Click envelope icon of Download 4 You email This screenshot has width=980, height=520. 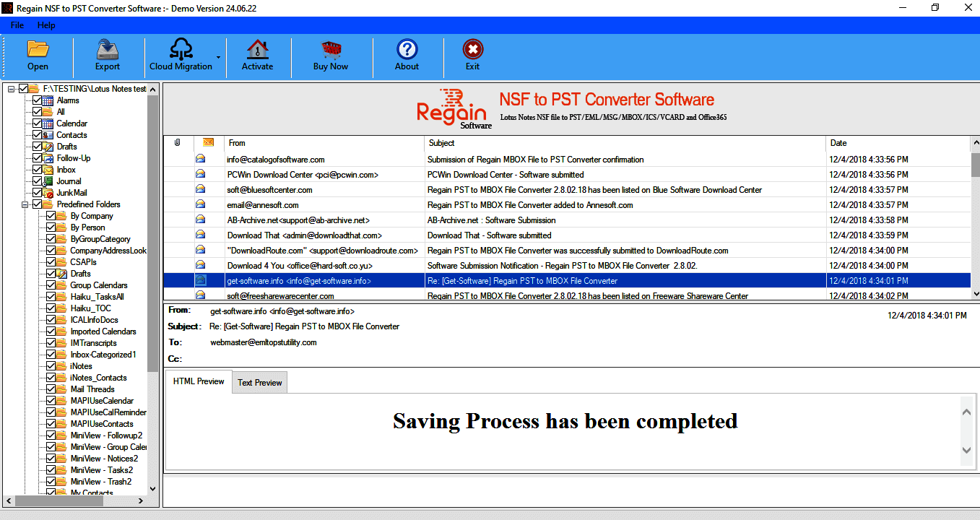click(x=200, y=265)
